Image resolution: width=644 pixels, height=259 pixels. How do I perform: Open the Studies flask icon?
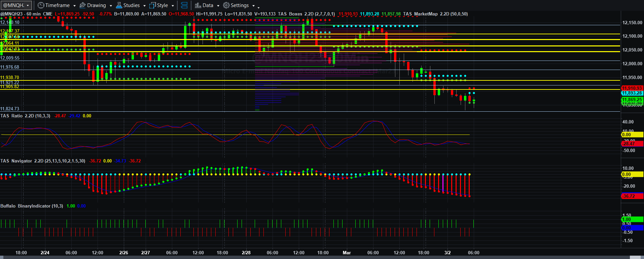(x=119, y=5)
